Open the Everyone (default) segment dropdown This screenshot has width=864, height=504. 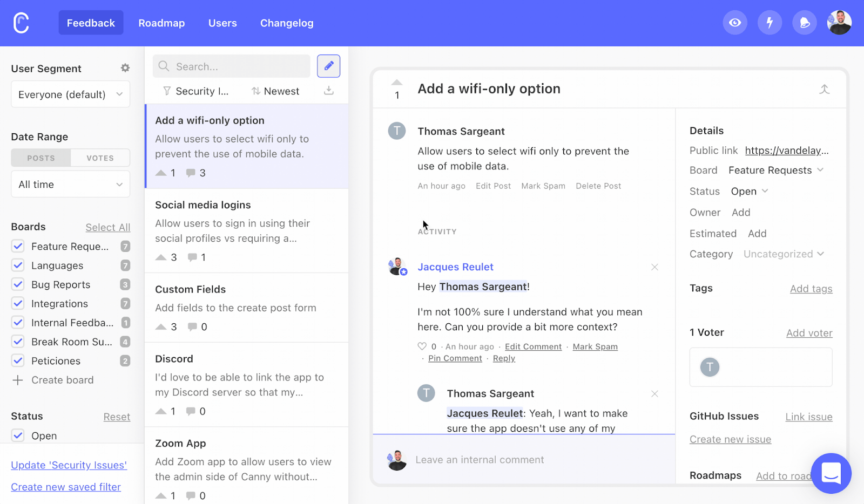[x=70, y=94]
